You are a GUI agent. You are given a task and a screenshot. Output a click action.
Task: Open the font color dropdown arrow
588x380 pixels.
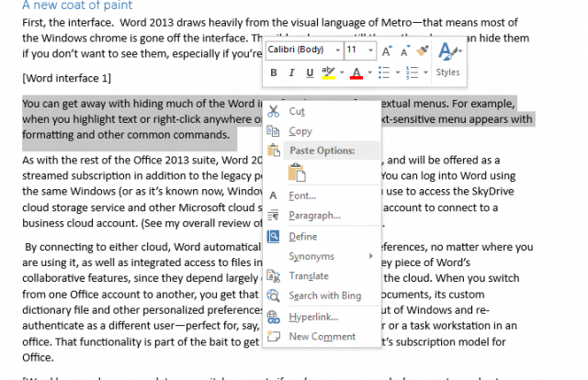point(369,73)
